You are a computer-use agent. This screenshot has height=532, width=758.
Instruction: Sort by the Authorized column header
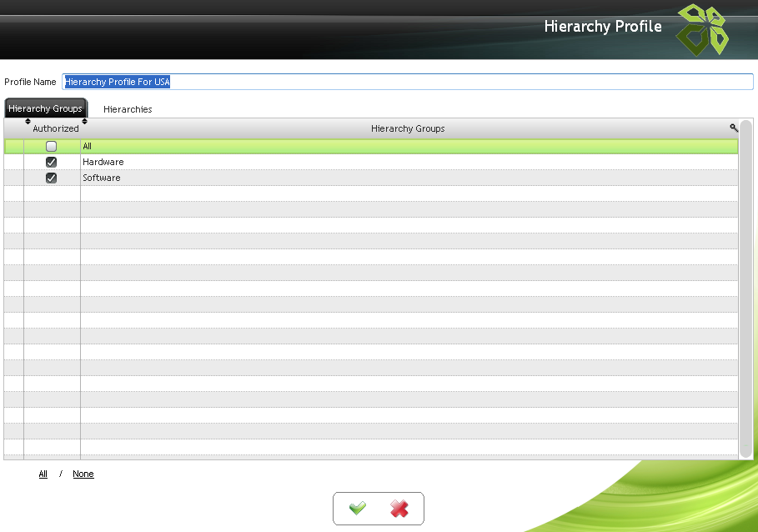tap(55, 128)
